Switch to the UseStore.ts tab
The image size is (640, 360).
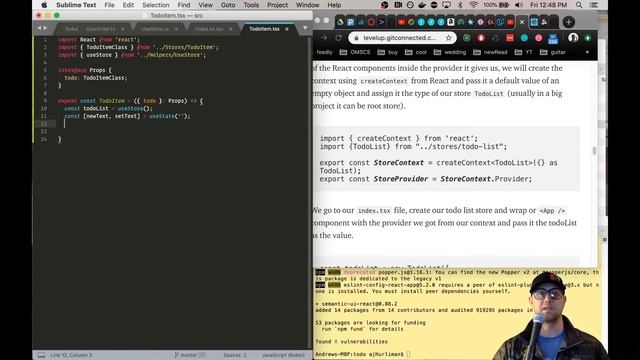pos(155,29)
